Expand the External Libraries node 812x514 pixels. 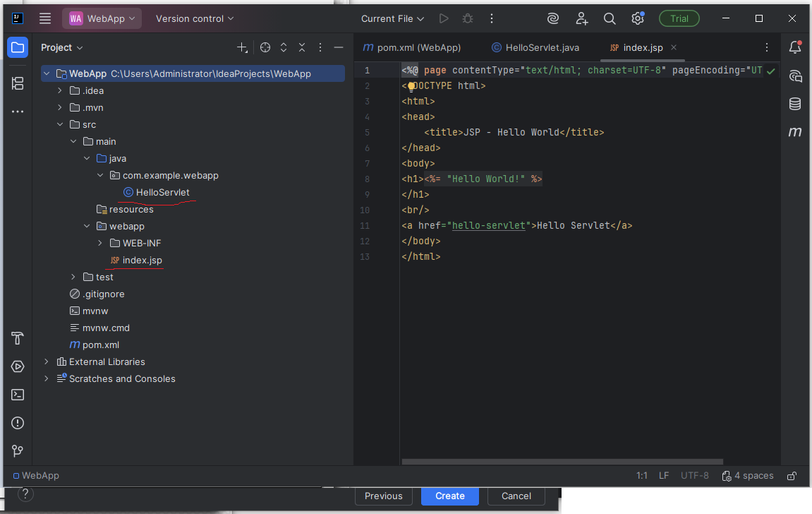click(47, 362)
